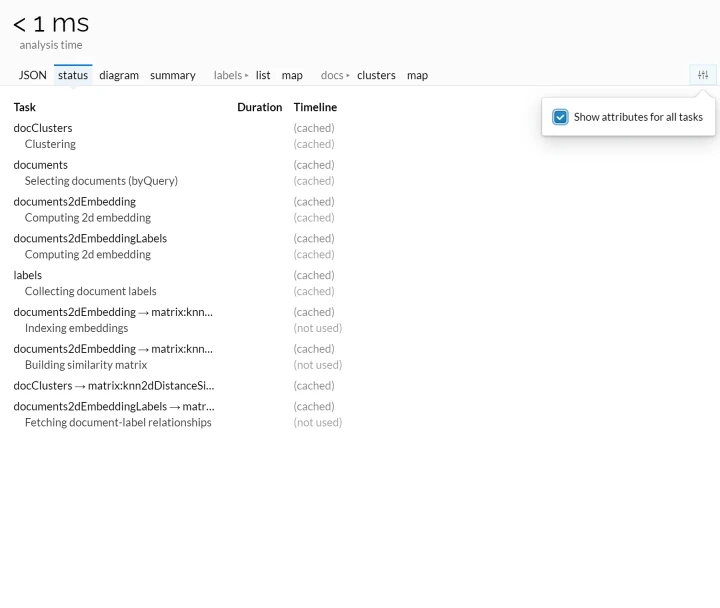Screen dimensions: 720x608
Task: Open the docs map view
Action: [x=417, y=75]
